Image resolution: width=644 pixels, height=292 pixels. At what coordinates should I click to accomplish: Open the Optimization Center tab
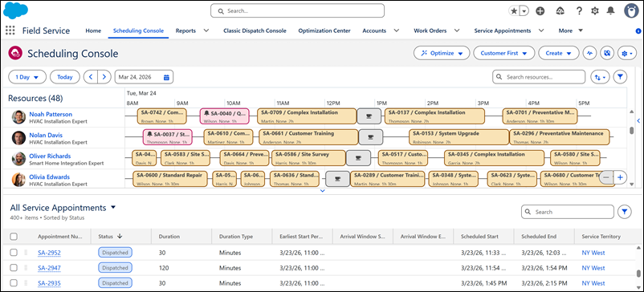pos(324,30)
